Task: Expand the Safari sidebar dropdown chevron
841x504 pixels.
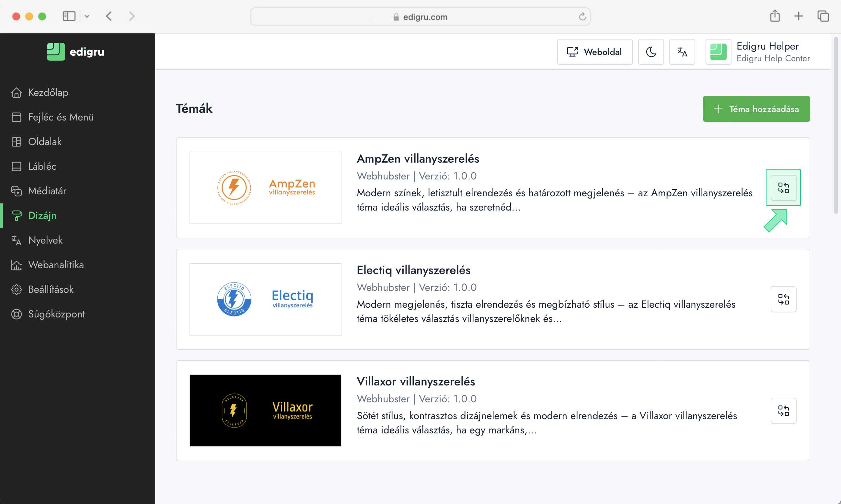Action: (x=87, y=16)
